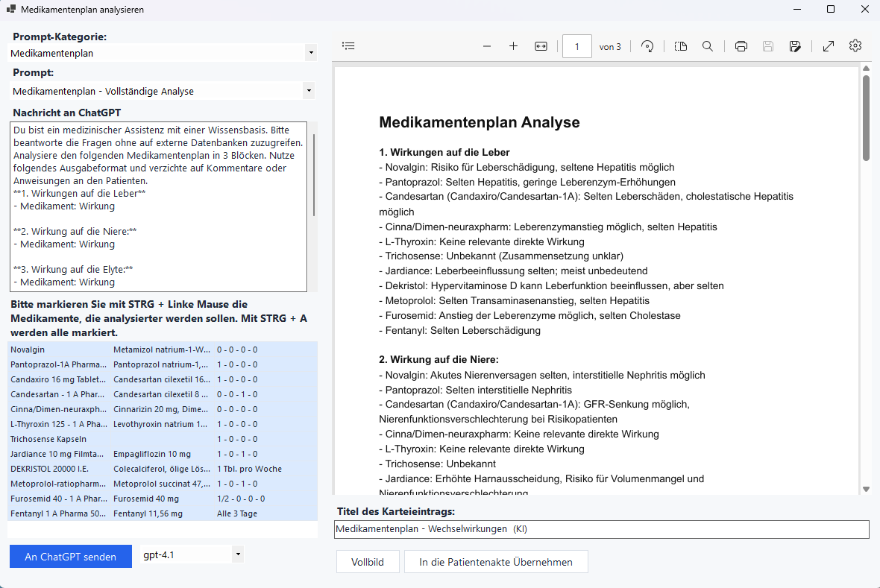Click the app icon in title bar
The image size is (880, 588).
tap(10, 9)
